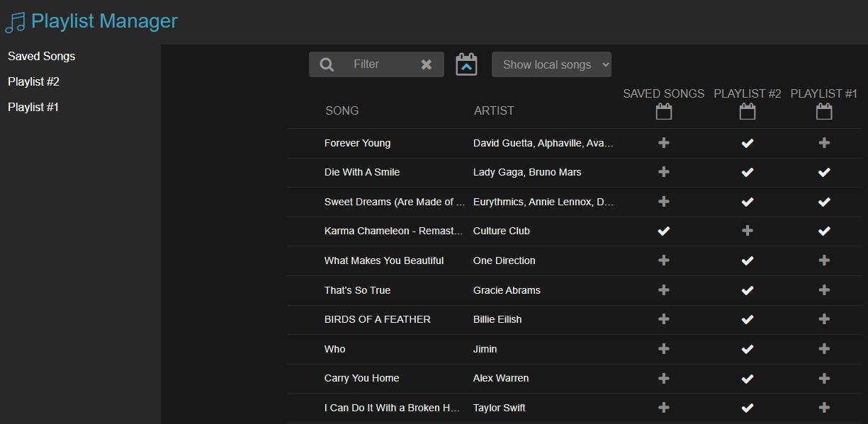Click the calendar icon under PLAYLIST #1
The width and height of the screenshot is (868, 424).
[823, 111]
